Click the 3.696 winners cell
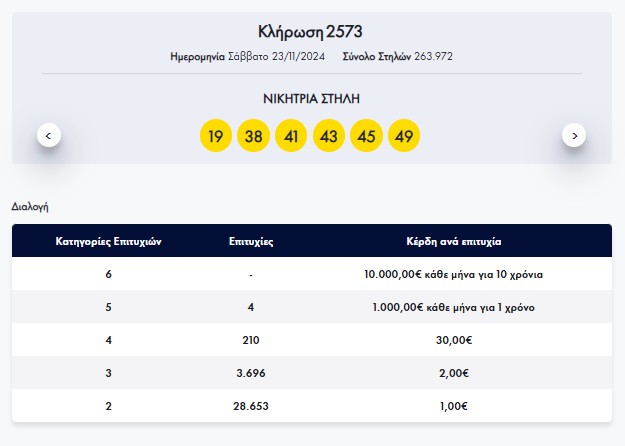This screenshot has height=446, width=625. click(251, 373)
